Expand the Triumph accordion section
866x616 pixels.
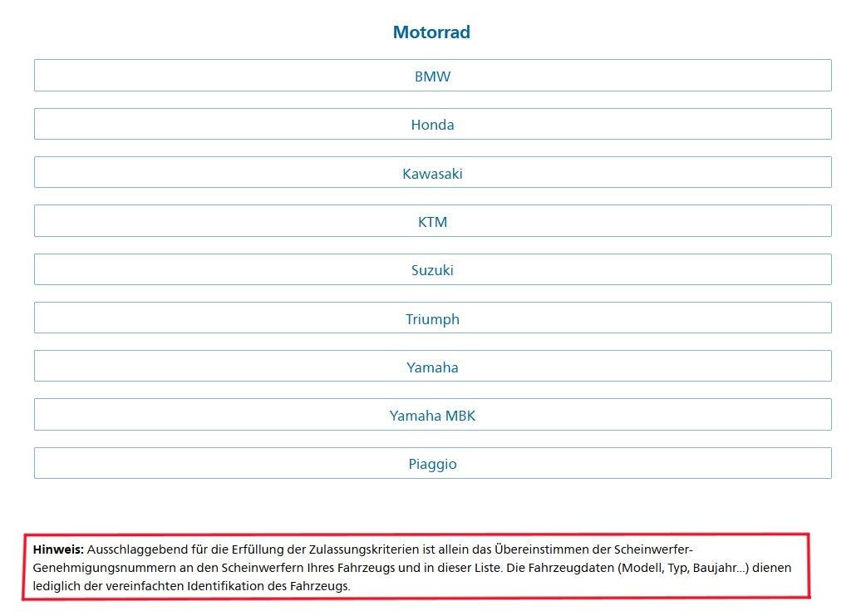point(432,318)
